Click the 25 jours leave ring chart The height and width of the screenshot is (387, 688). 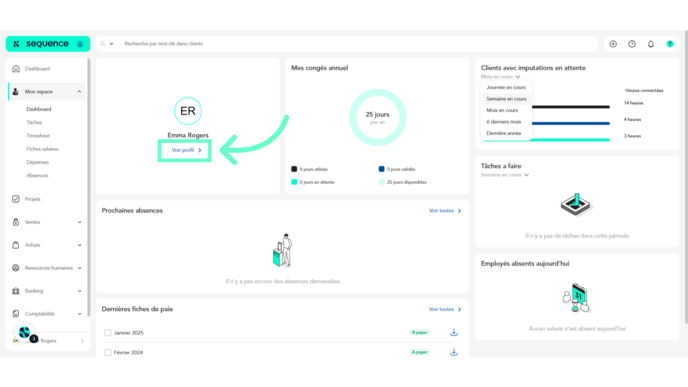[x=377, y=118]
